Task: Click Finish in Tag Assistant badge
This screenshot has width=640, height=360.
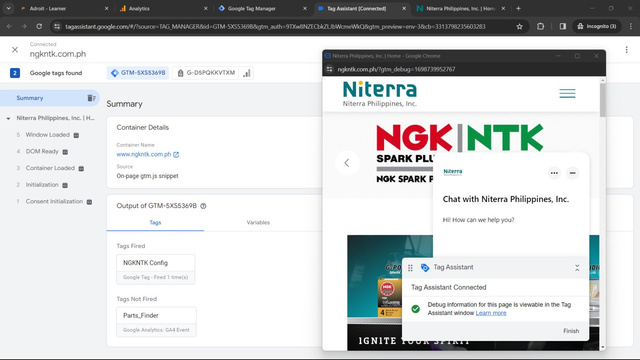Action: pyautogui.click(x=571, y=331)
